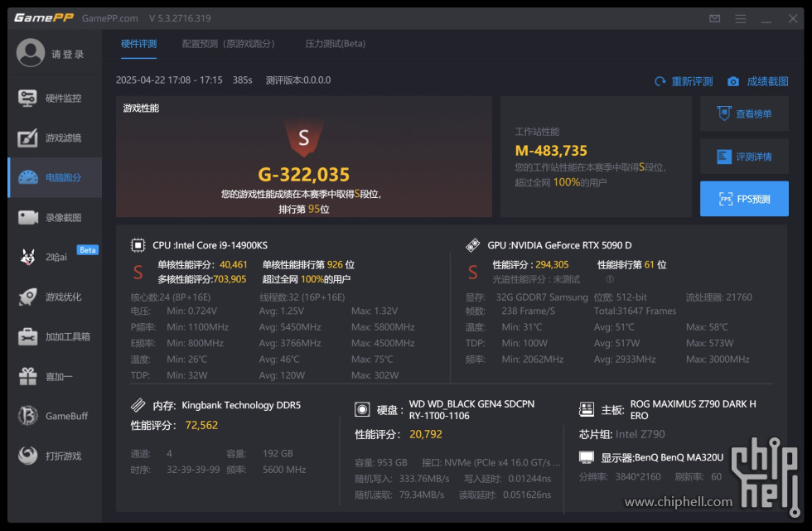Click the monitor icon next to 显示器
812x531 pixels.
[587, 457]
